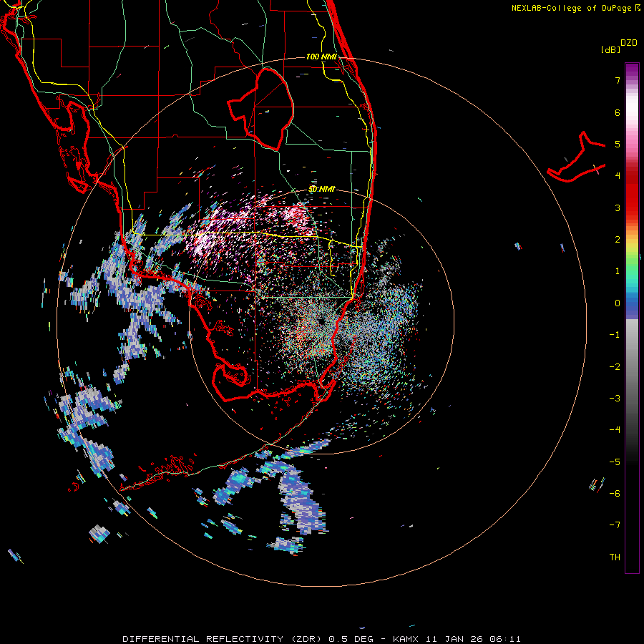The width and height of the screenshot is (644, 644).
Task: Click the 1 tick label on color scale
Action: [x=618, y=271]
